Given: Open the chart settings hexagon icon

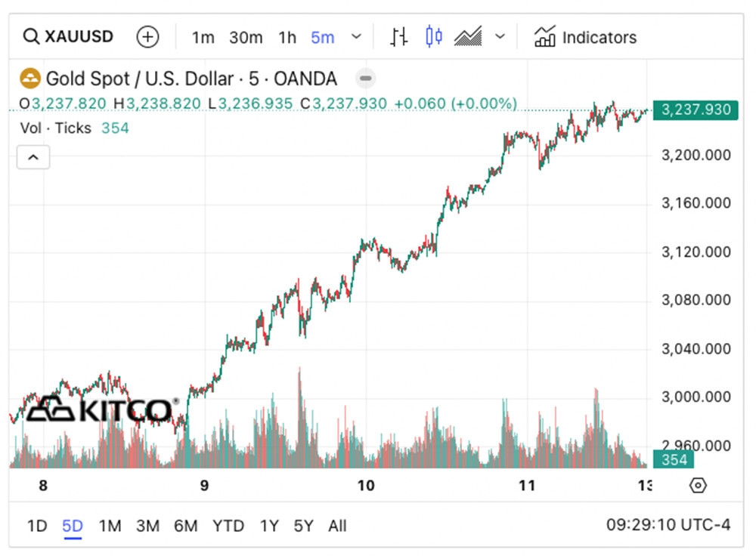Looking at the screenshot, I should point(698,485).
